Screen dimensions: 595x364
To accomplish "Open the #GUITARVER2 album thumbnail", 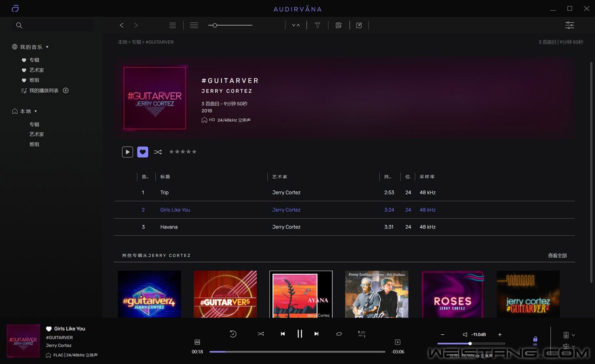I will point(528,294).
